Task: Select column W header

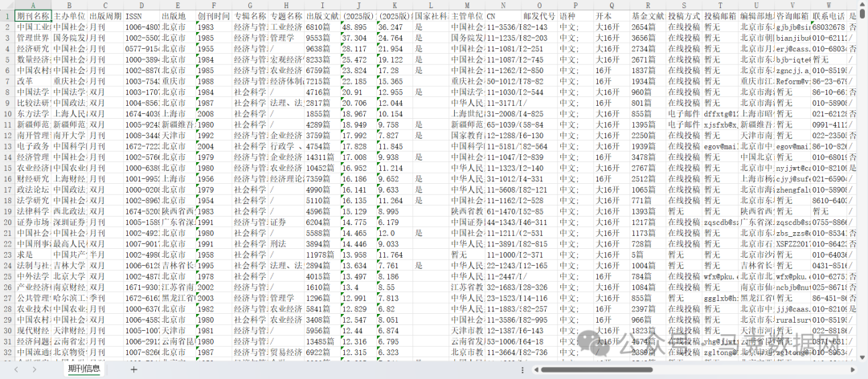Action: click(829, 5)
